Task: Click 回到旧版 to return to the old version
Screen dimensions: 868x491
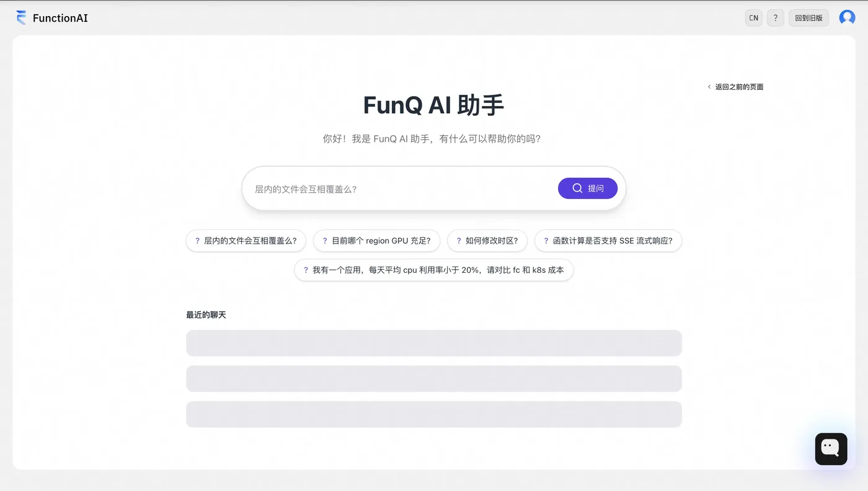Action: pos(808,18)
